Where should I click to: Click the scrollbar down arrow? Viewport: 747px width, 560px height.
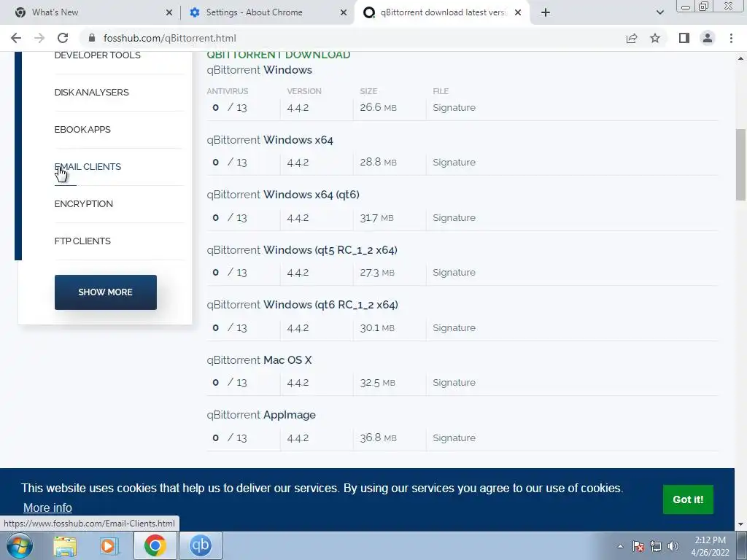740,525
